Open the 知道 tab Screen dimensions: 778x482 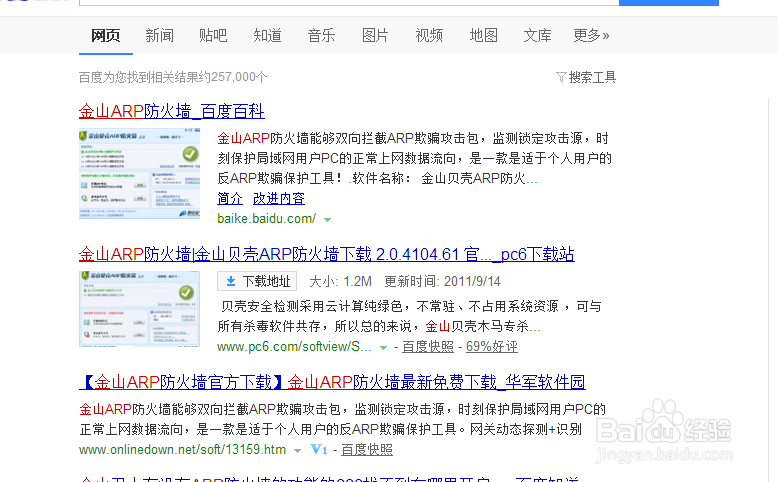click(267, 35)
